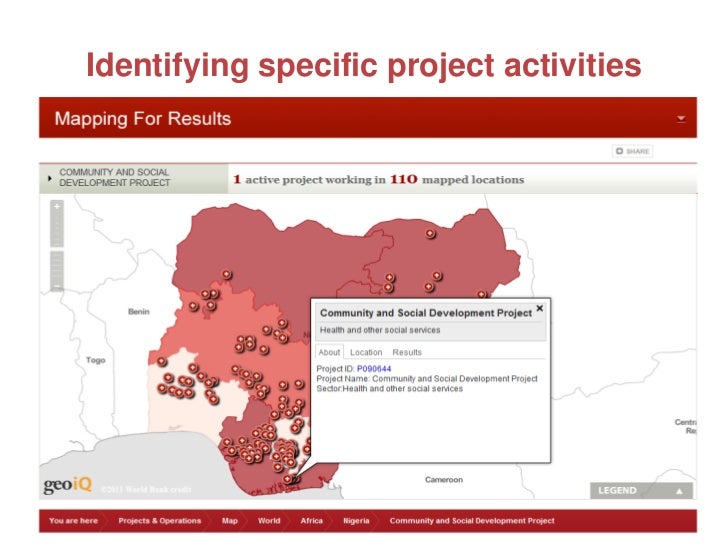This screenshot has width=728, height=546.
Task: Switch to the Results tab
Action: (x=407, y=352)
